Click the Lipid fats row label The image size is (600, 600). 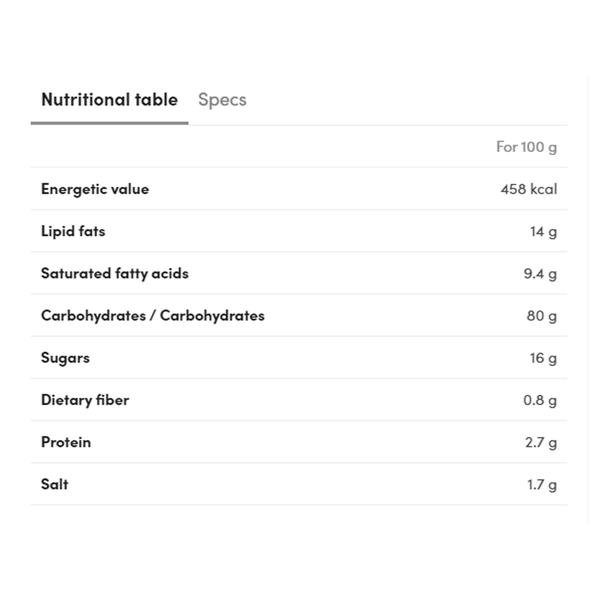click(x=73, y=230)
